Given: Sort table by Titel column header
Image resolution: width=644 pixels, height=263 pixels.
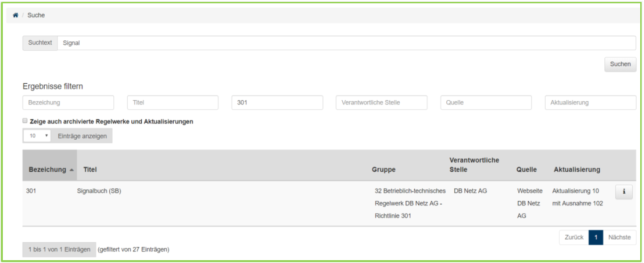Looking at the screenshot, I should (x=90, y=170).
